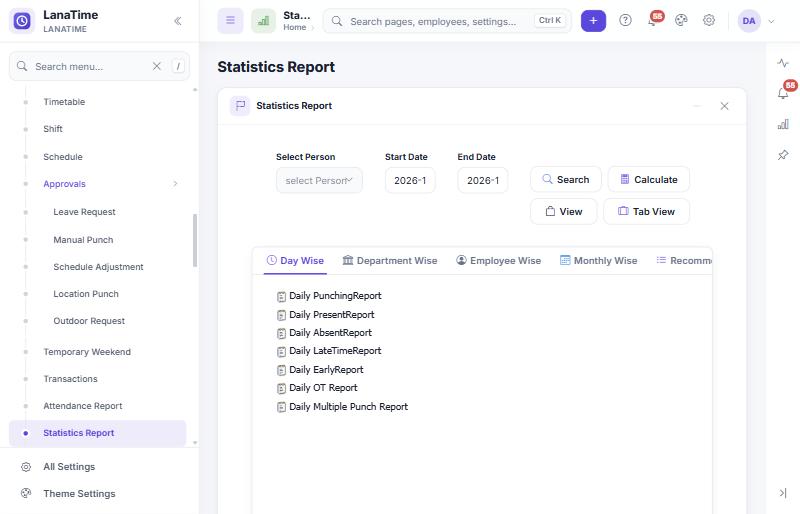Click the flag icon beside Statistics Report title

tap(240, 106)
